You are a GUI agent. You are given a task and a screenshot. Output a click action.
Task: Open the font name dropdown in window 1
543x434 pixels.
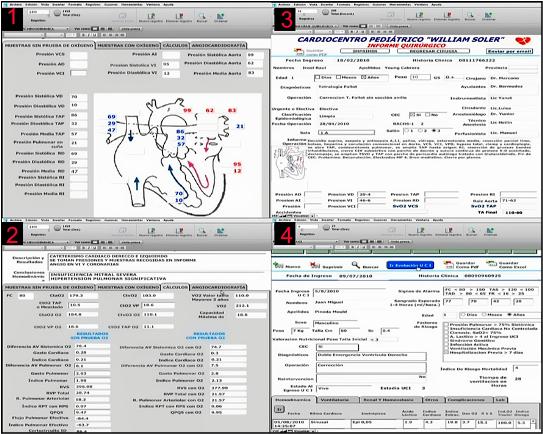pos(23,35)
